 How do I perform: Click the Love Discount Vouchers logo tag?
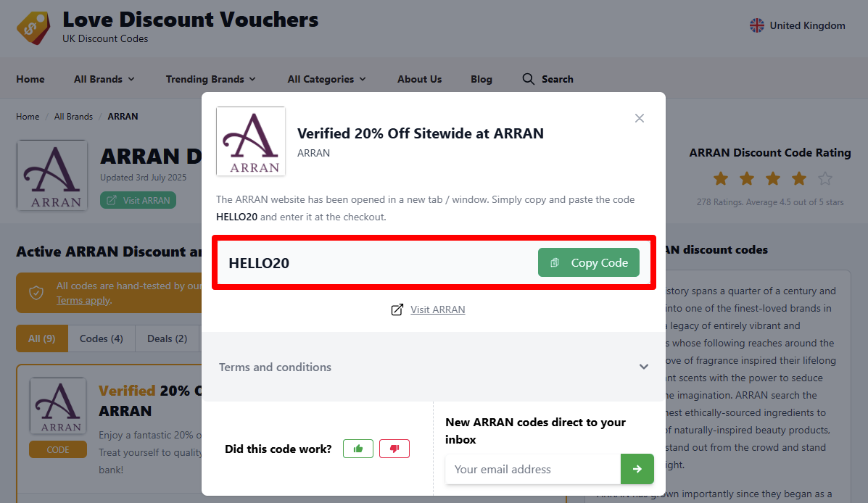(33, 28)
